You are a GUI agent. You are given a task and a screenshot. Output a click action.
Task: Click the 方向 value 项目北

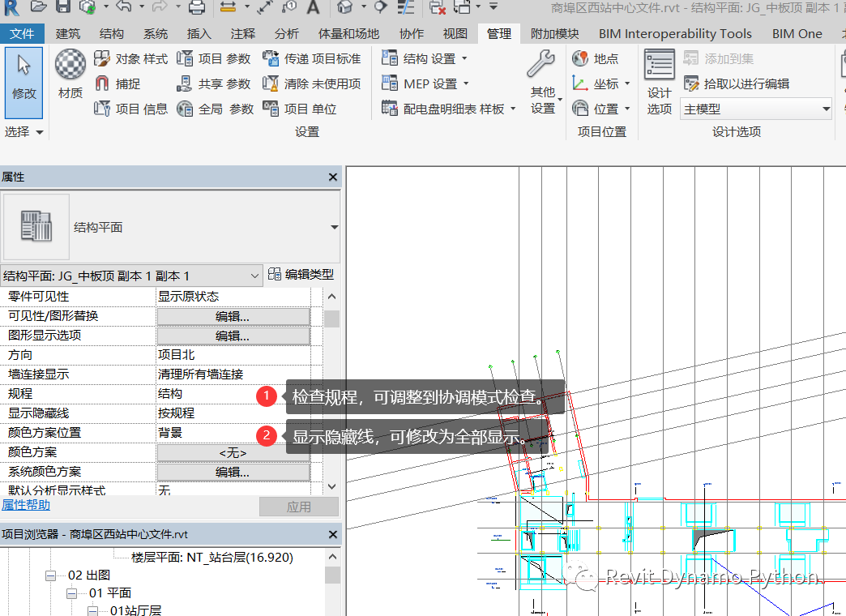[233, 355]
